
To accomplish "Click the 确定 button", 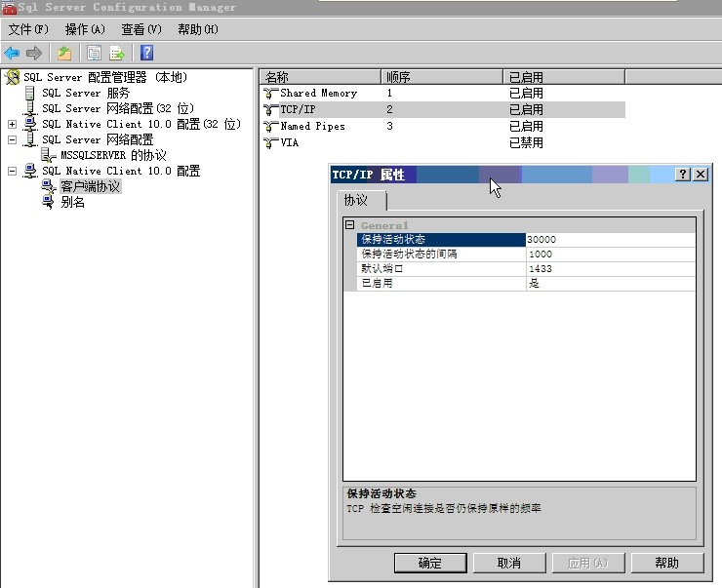I will 430,563.
